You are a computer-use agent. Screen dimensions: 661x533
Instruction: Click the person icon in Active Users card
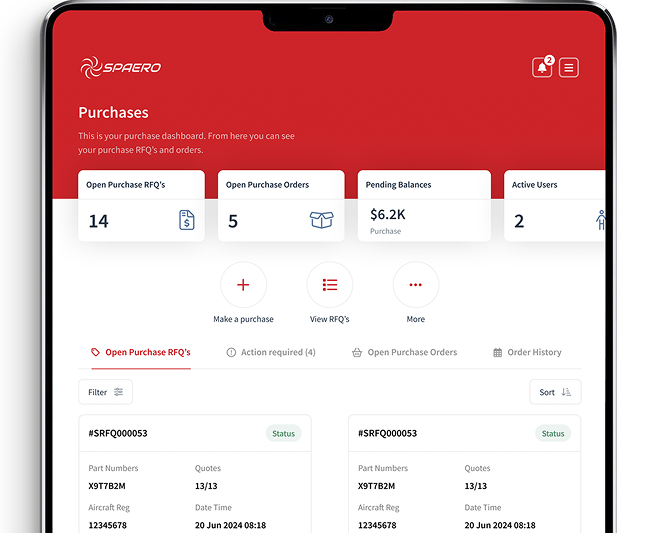[x=600, y=220]
